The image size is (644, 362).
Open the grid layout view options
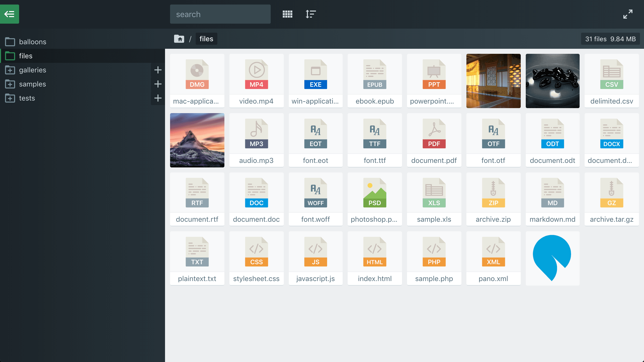pos(287,14)
